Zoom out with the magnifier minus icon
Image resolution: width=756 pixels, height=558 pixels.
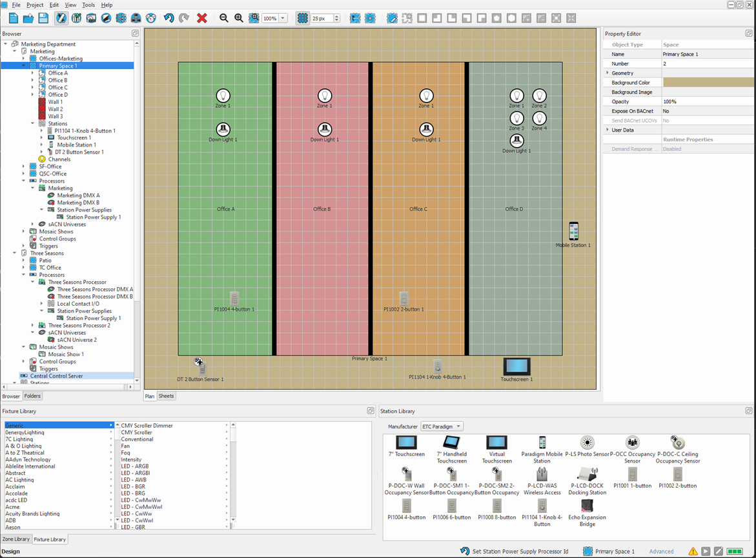[224, 18]
